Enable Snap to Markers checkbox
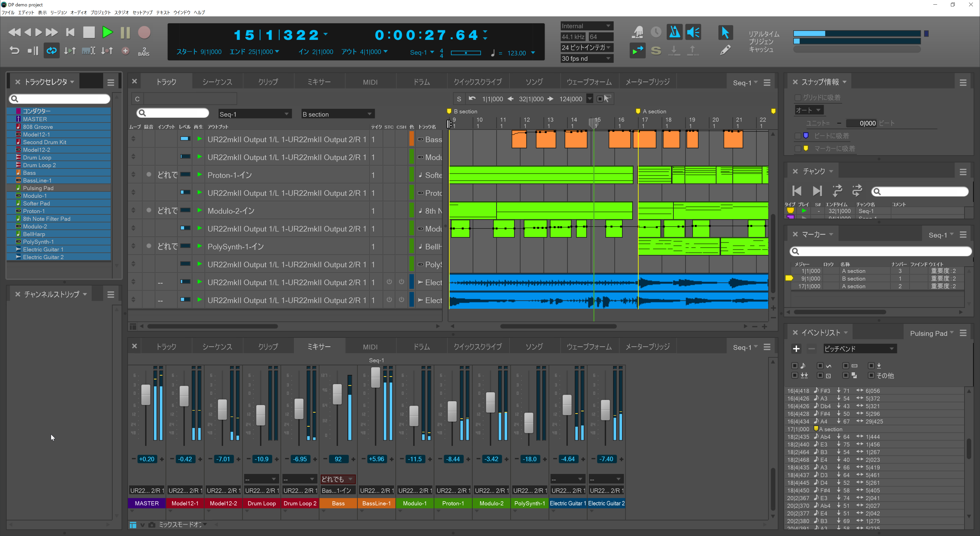980x536 pixels. (x=798, y=149)
